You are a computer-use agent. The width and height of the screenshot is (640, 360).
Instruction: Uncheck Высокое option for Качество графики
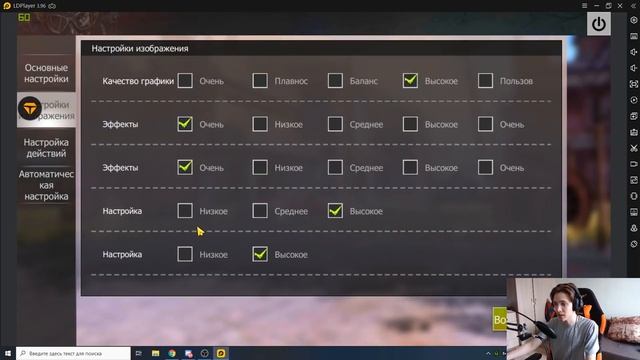[410, 81]
